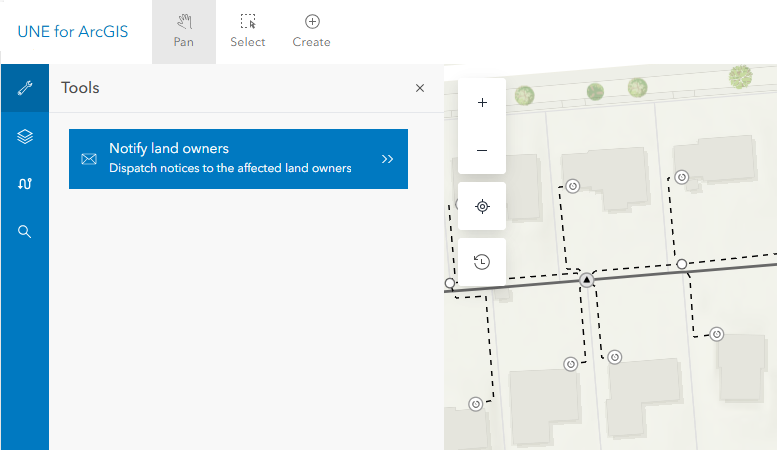
Task: Open the Create tool
Action: pos(312,32)
